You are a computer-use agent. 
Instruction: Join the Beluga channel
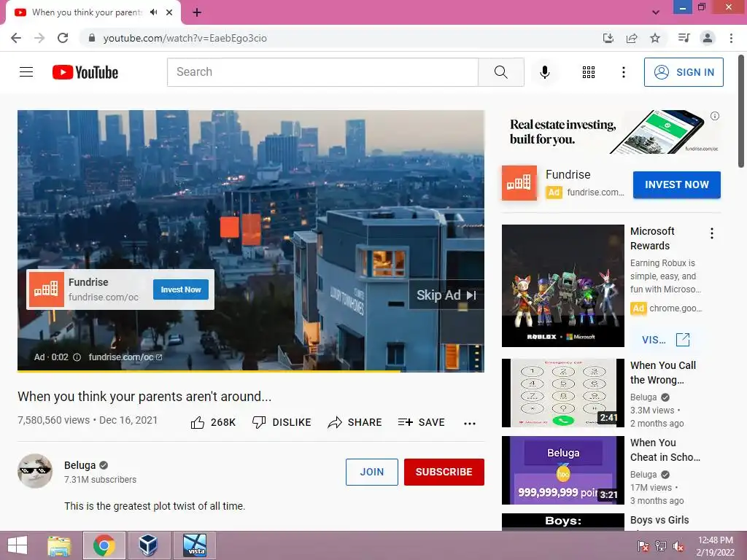pyautogui.click(x=371, y=472)
